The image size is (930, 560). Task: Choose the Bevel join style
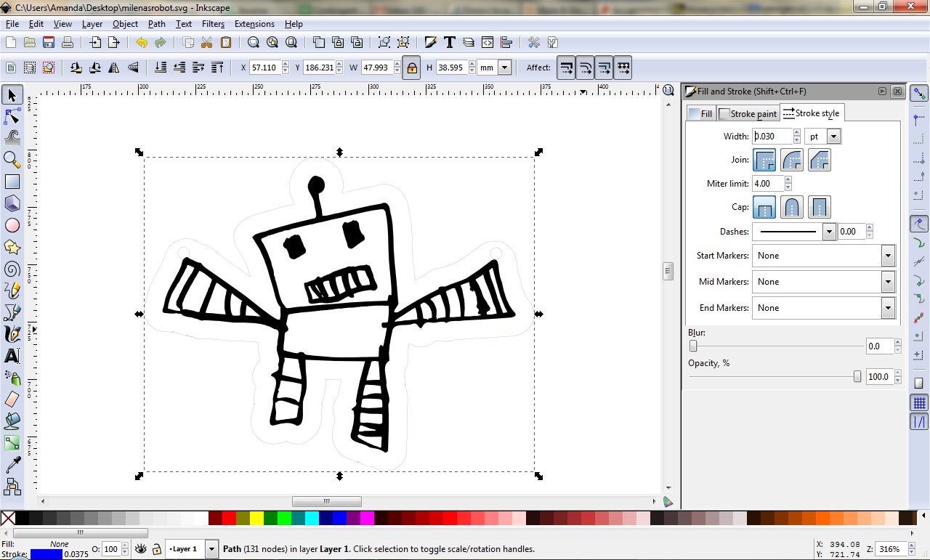click(820, 160)
